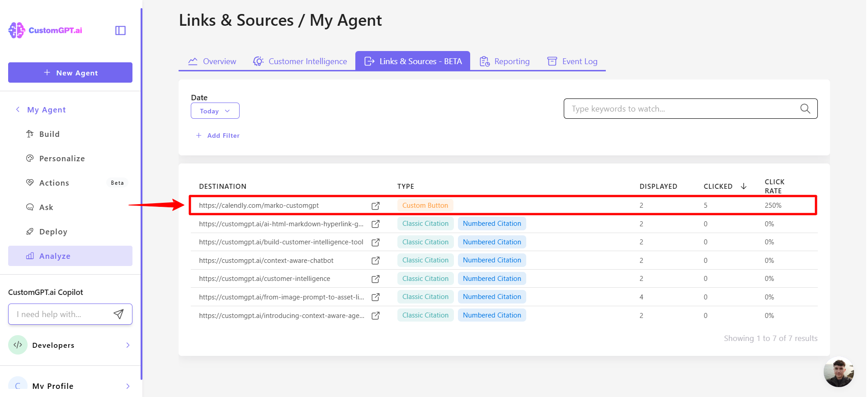
Task: Open external link for calendly.com/marko-customgpt
Action: pyautogui.click(x=375, y=206)
